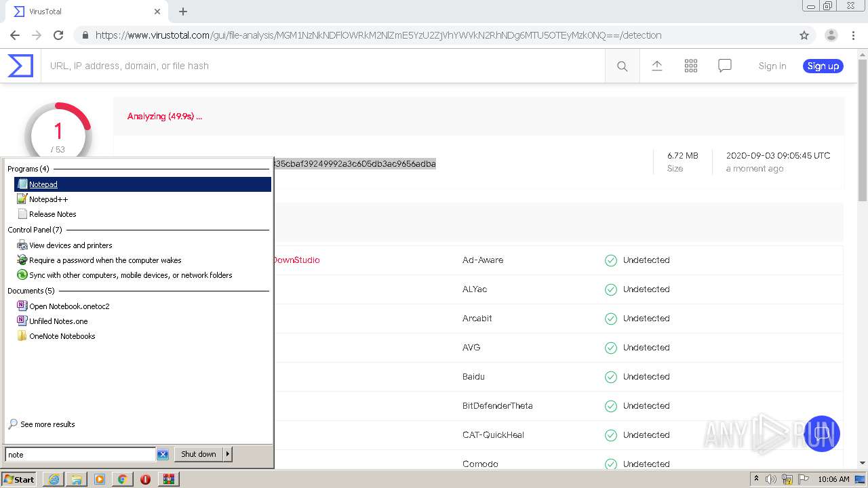Click the analysis date 2020-09-03 text
Viewport: 868px width, 488px height.
tap(778, 156)
